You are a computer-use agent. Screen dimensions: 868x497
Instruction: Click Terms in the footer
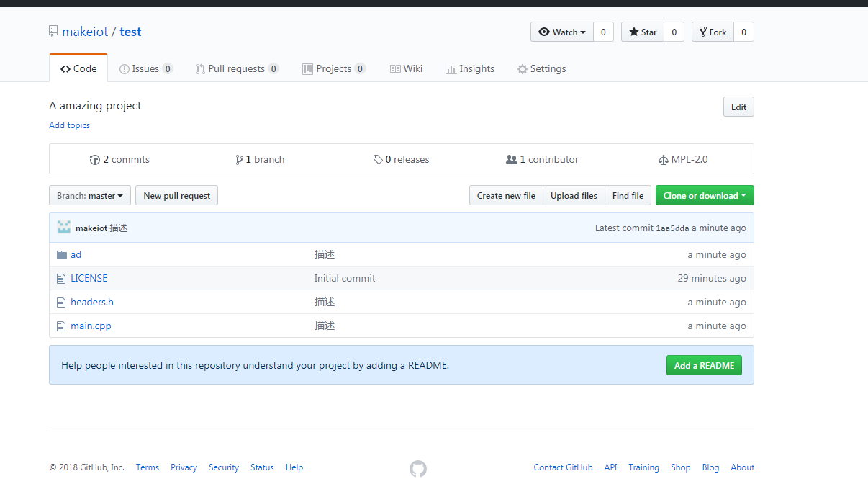coord(148,467)
